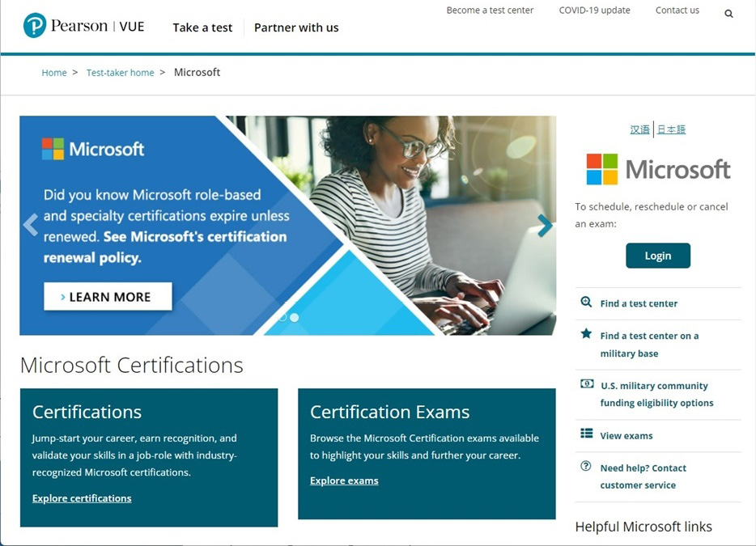This screenshot has height=546, width=756.
Task: Click the list icon beside View exams
Action: coord(587,434)
